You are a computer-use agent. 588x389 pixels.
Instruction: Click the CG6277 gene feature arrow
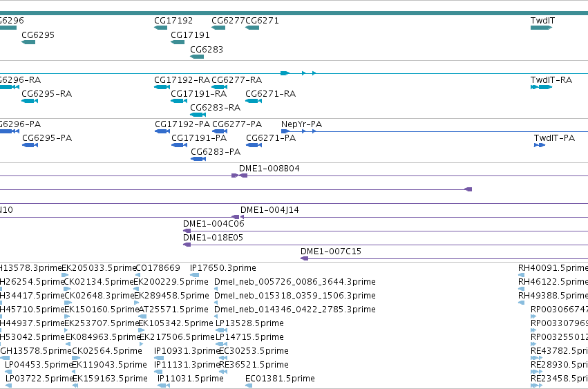[218, 28]
